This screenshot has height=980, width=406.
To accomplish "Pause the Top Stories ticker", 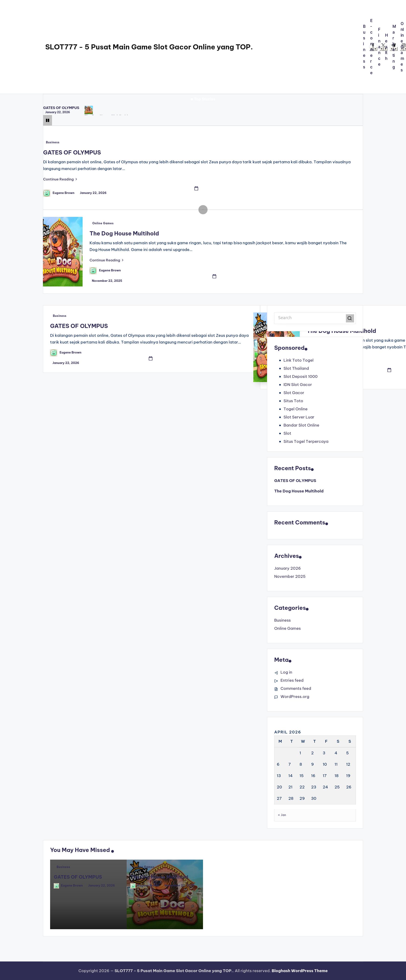I will 48,121.
